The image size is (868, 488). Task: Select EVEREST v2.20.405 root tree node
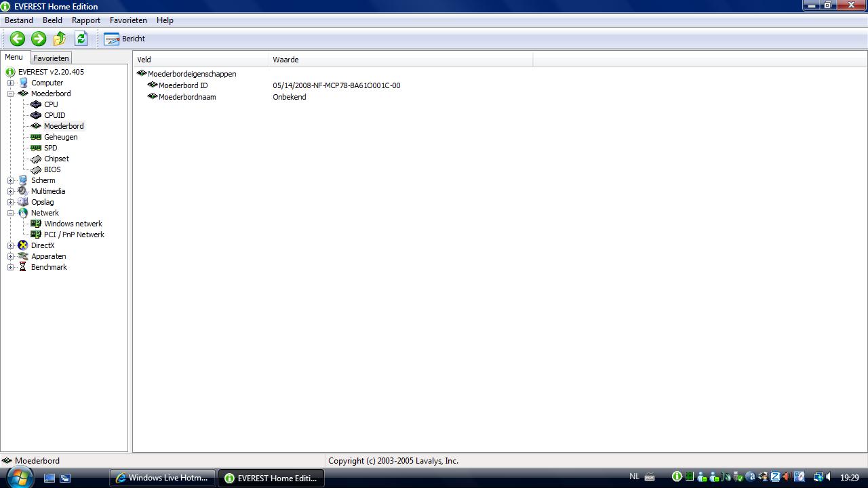pyautogui.click(x=51, y=72)
